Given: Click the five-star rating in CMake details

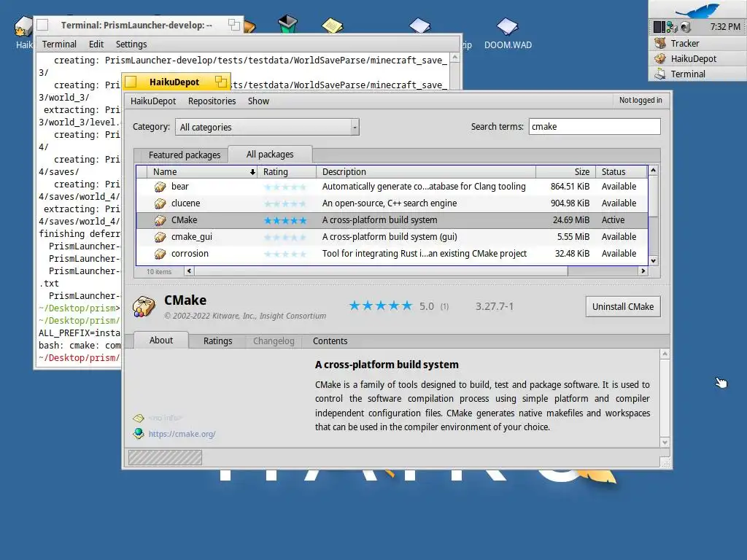Looking at the screenshot, I should [381, 306].
